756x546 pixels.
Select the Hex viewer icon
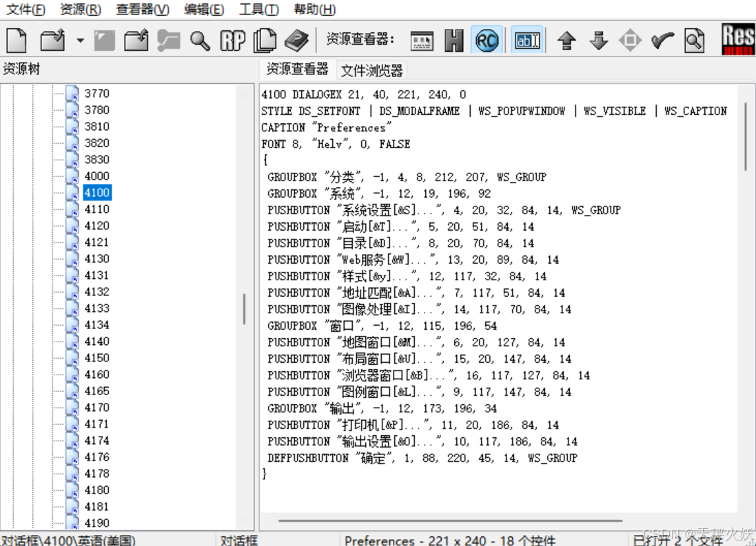454,40
